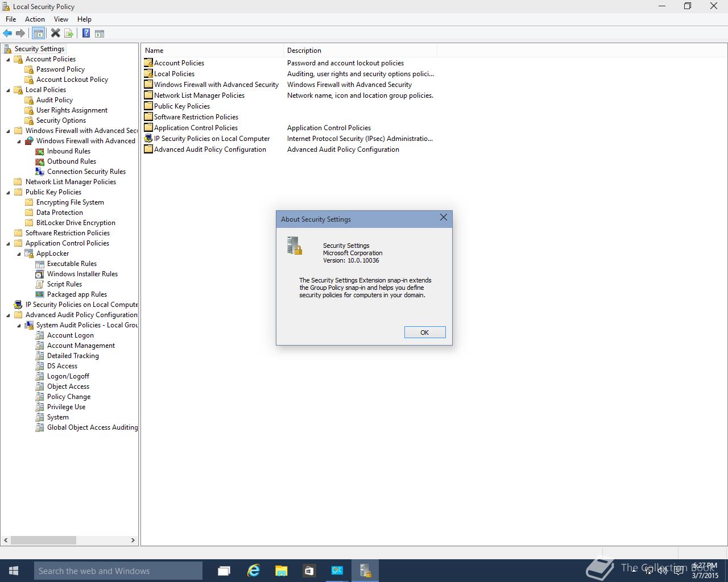This screenshot has height=582, width=728.
Task: Collapse the Local Policies tree node
Action: pos(8,90)
